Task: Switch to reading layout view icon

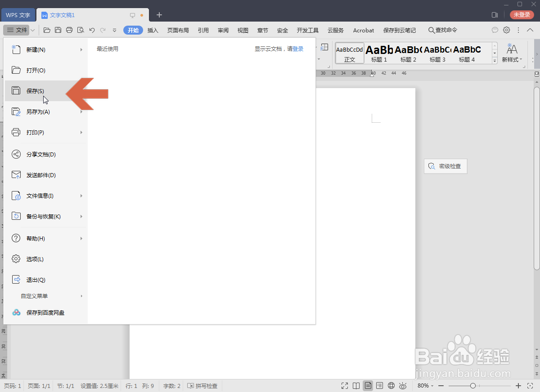Action: [356, 386]
